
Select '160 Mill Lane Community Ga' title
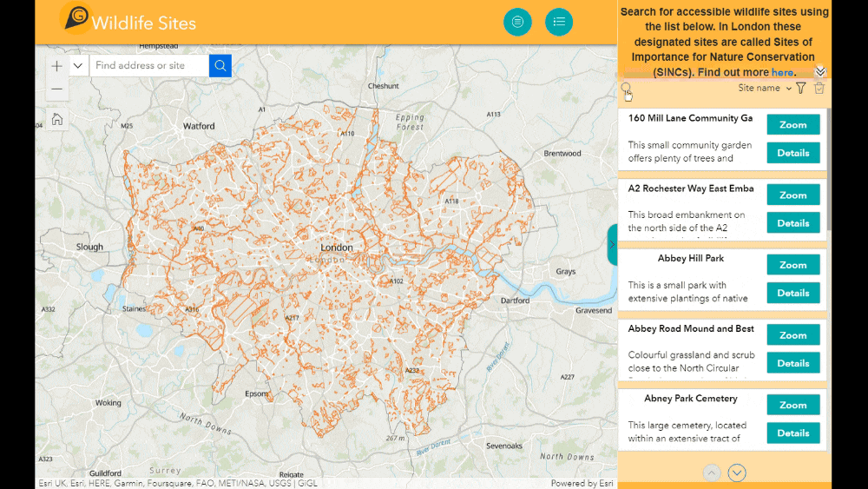pyautogui.click(x=690, y=118)
